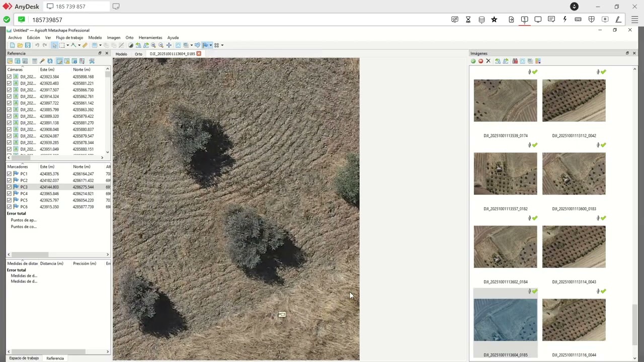Screen dimensions: 644x362
Task: Select AnyDesk session tab 185 739 857
Action: pyautogui.click(x=76, y=7)
